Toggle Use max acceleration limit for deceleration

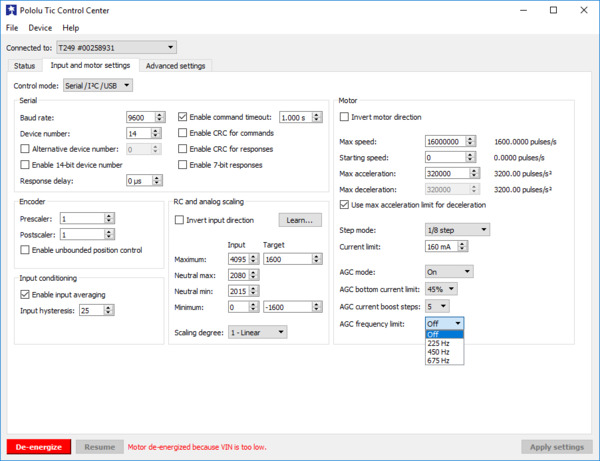(344, 205)
